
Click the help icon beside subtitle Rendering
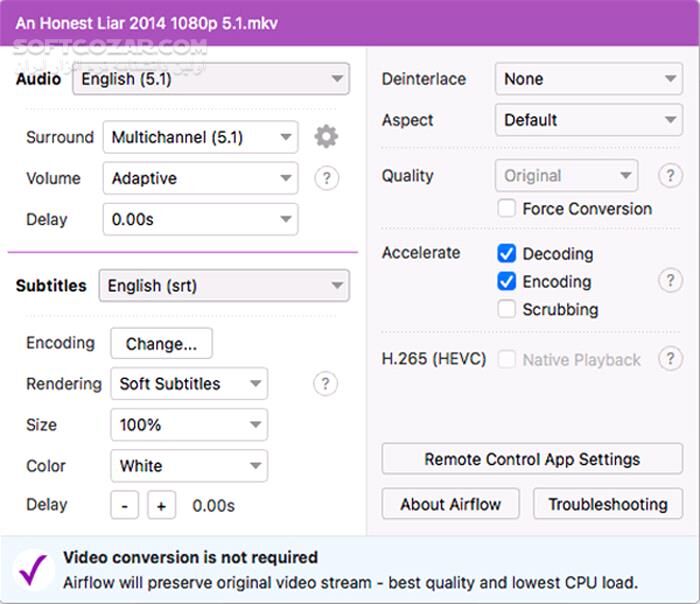[x=325, y=384]
